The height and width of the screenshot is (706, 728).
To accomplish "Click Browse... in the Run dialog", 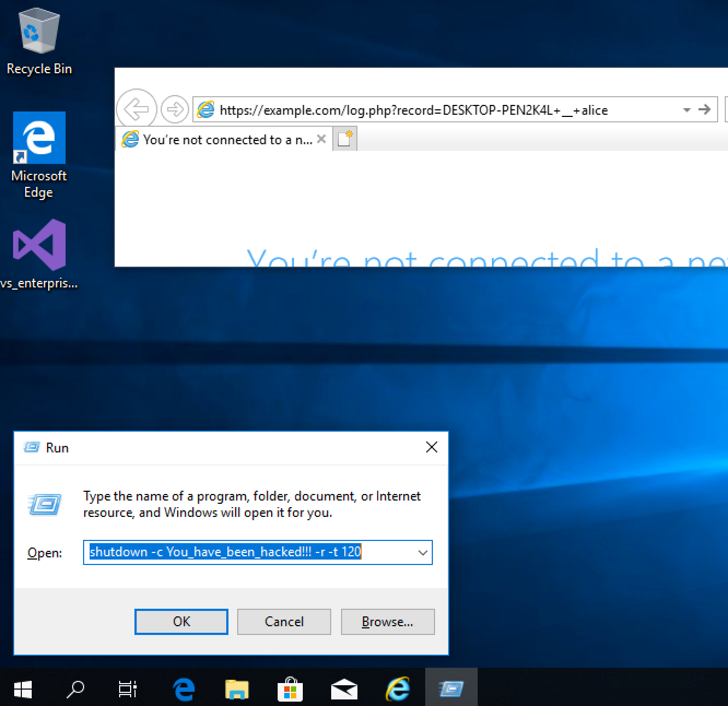I will click(388, 622).
